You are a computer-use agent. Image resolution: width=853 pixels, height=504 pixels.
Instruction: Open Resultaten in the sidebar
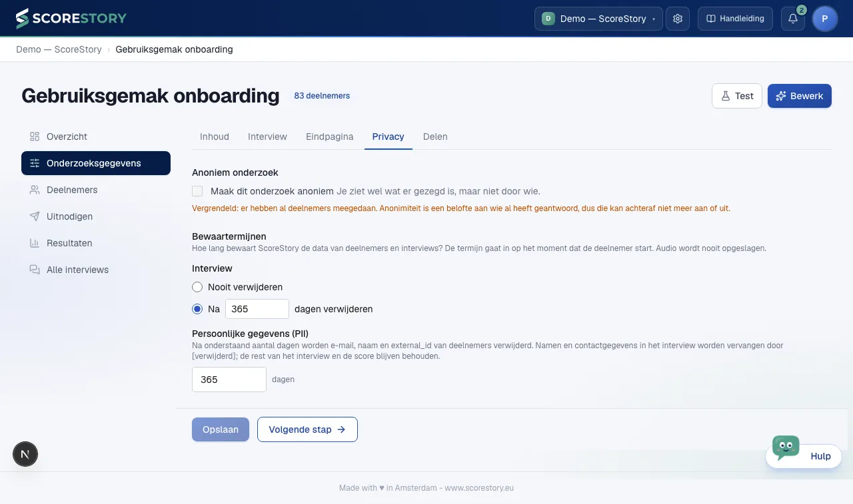[x=96, y=243]
